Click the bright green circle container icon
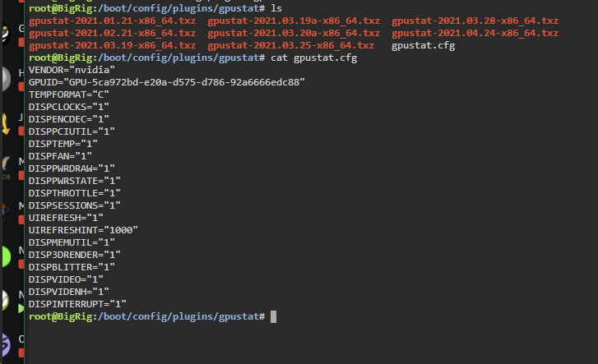 (x=6, y=256)
